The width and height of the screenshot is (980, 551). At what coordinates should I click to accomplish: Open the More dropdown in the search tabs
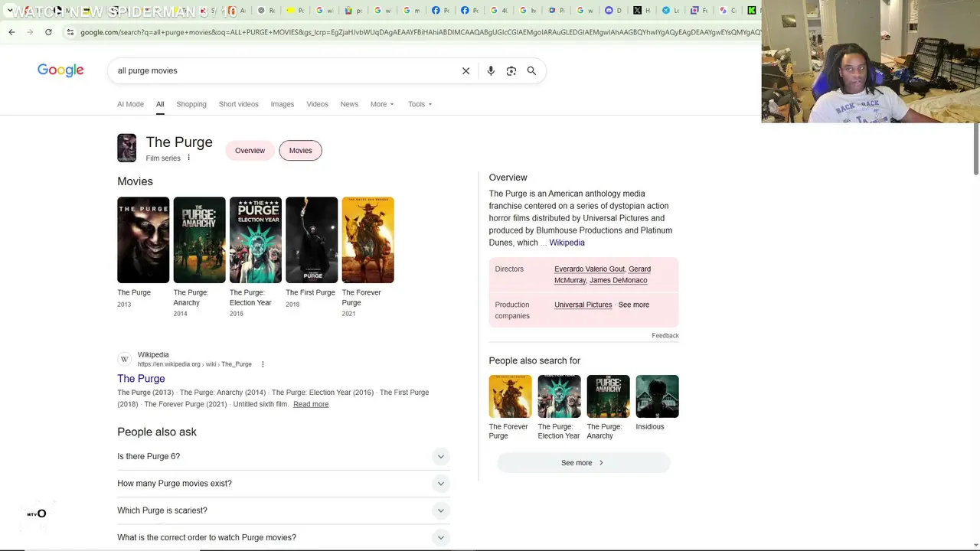point(382,104)
